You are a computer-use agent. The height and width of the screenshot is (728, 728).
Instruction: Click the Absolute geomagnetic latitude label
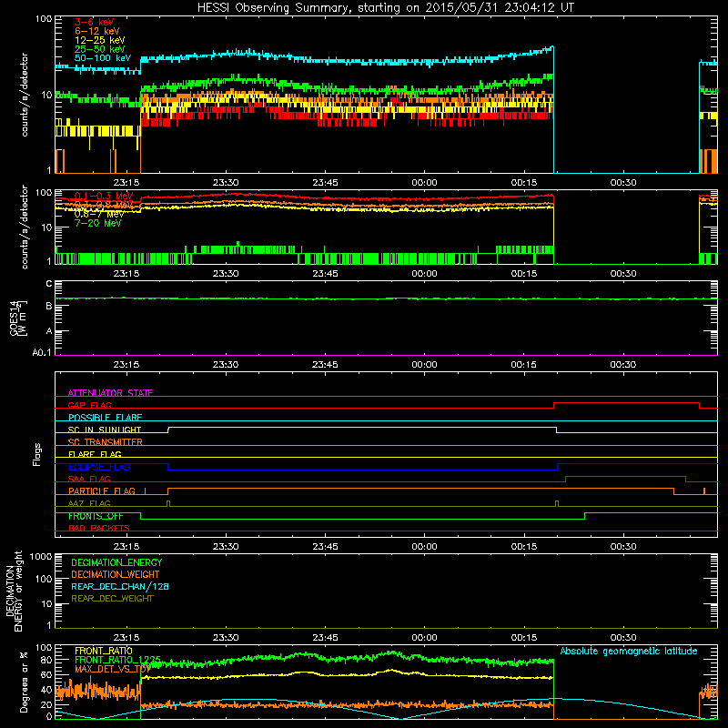tap(629, 652)
